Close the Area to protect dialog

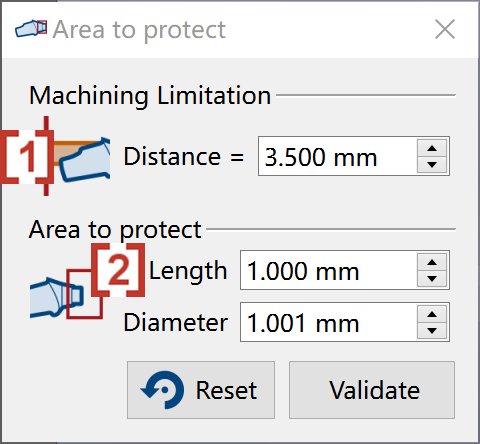point(445,29)
